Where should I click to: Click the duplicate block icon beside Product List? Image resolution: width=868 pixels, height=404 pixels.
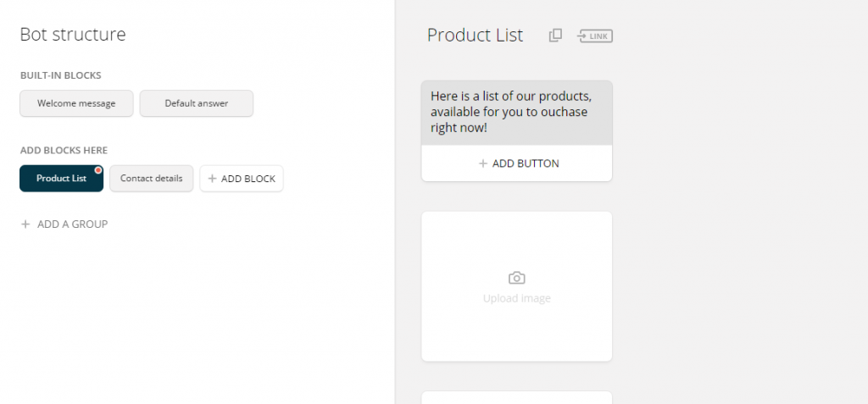coord(555,36)
